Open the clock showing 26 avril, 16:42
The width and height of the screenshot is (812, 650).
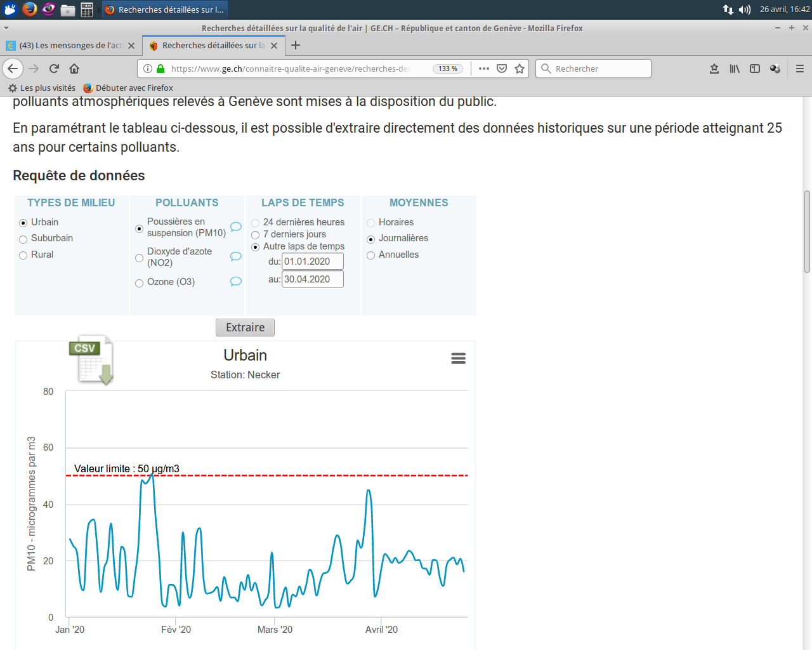[x=785, y=10]
